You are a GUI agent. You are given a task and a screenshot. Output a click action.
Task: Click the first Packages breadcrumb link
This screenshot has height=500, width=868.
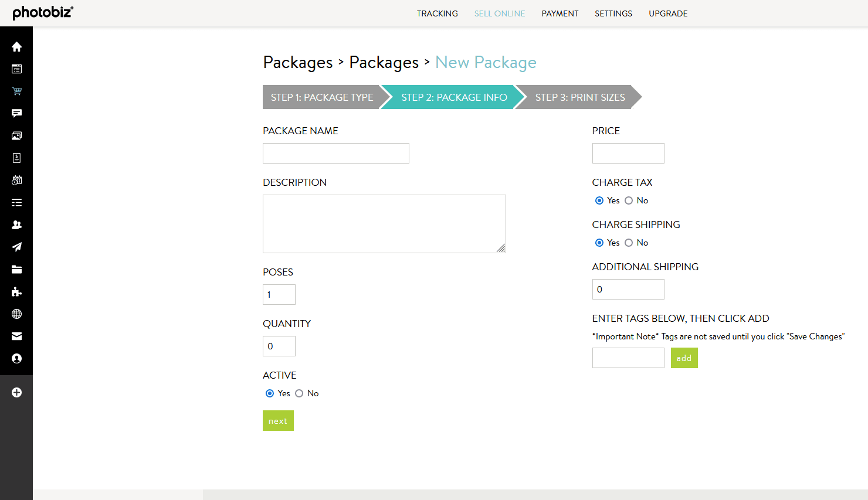tap(298, 62)
